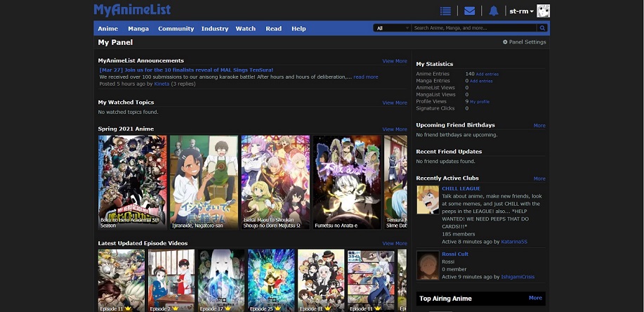This screenshot has height=312, width=644.
Task: Open the Help menu
Action: click(x=298, y=28)
